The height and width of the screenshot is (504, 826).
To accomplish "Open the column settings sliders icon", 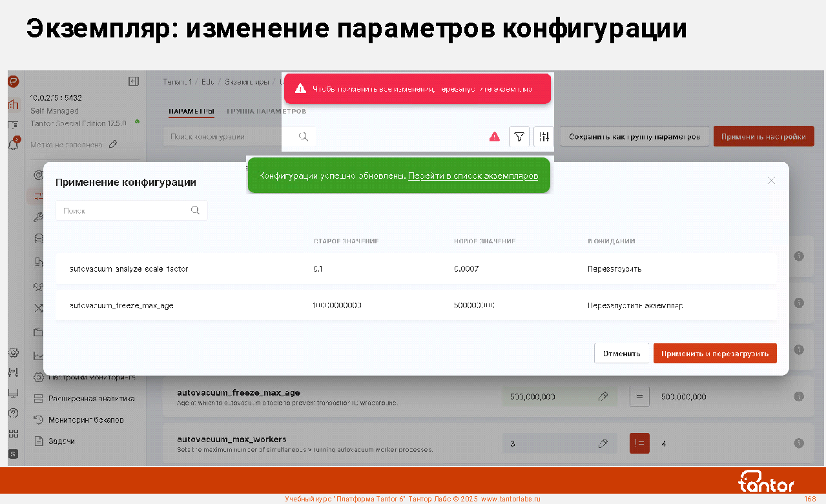I will coord(544,137).
